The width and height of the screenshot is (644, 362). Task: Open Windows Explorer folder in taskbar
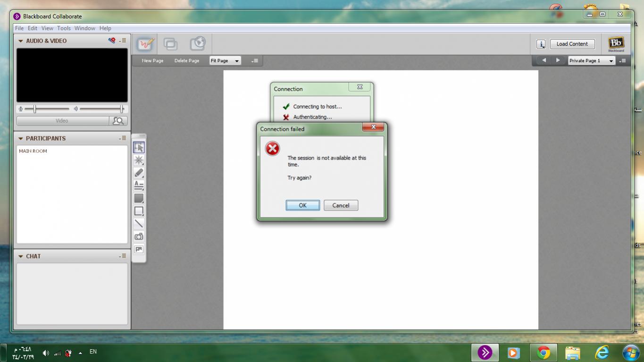tap(573, 353)
